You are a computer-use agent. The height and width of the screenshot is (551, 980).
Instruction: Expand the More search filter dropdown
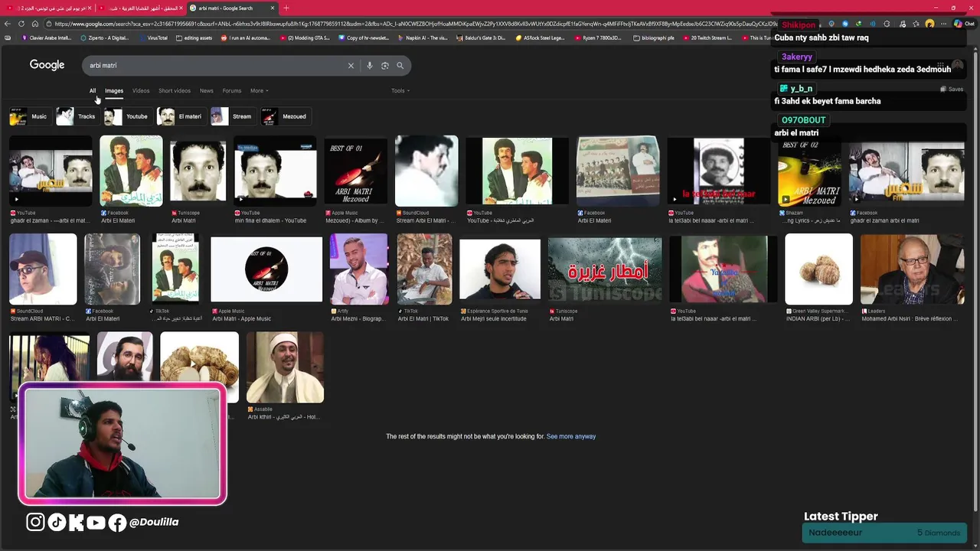point(259,91)
